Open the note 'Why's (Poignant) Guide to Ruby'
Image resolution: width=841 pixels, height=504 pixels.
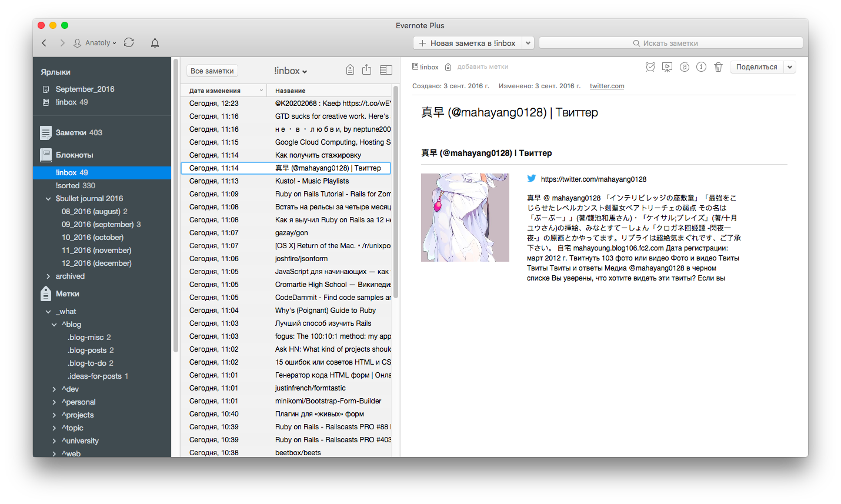point(286,311)
